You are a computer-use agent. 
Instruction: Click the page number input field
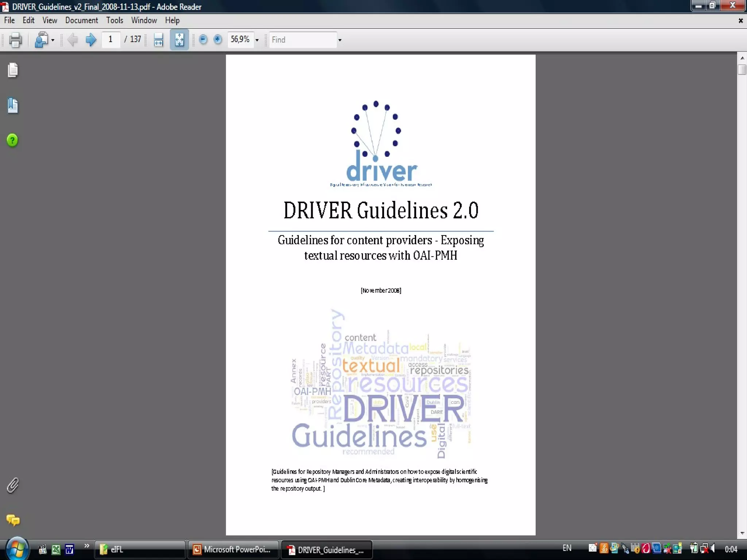[x=111, y=39]
